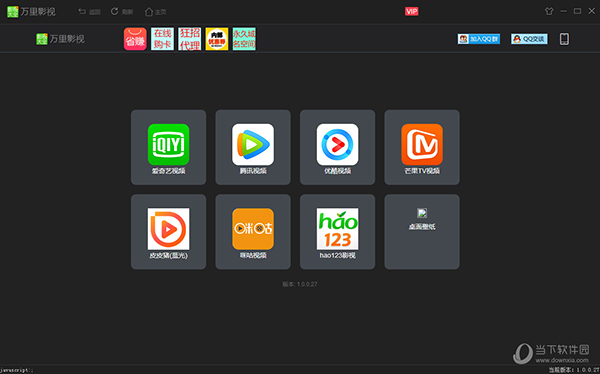The image size is (600, 374).
Task: Go back with the 返回 button
Action: (x=89, y=12)
